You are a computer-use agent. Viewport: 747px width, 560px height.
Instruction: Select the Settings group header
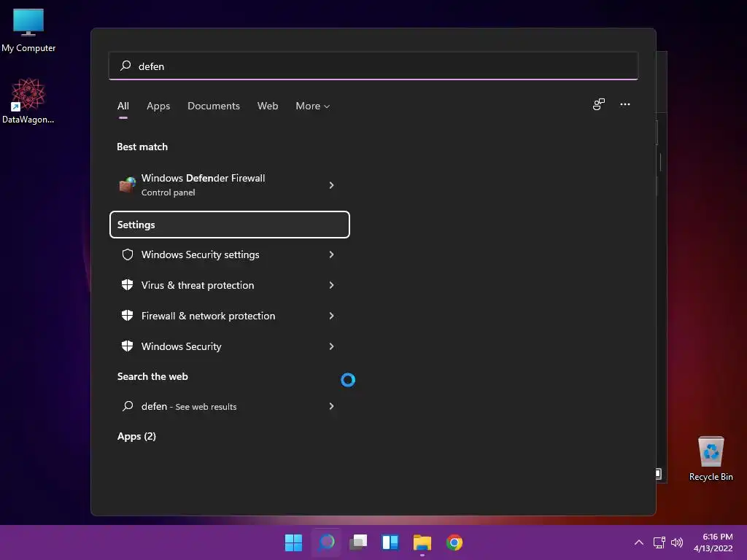click(x=229, y=225)
